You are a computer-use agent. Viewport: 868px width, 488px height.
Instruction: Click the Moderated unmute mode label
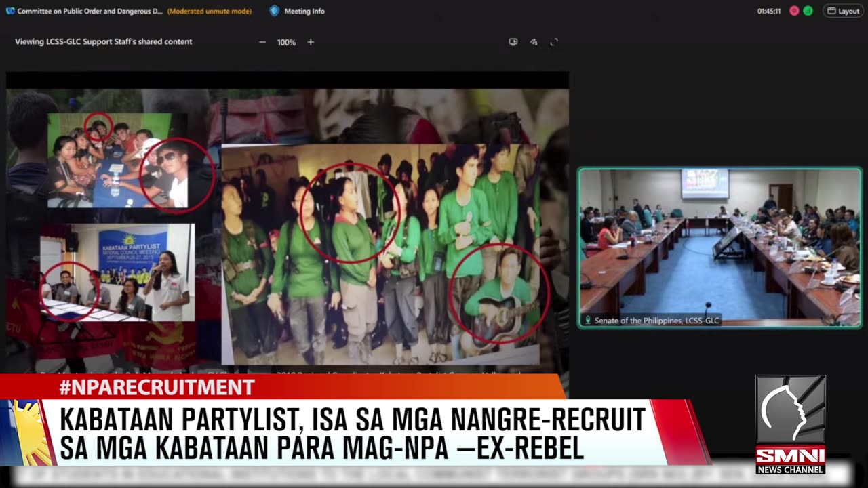click(210, 11)
